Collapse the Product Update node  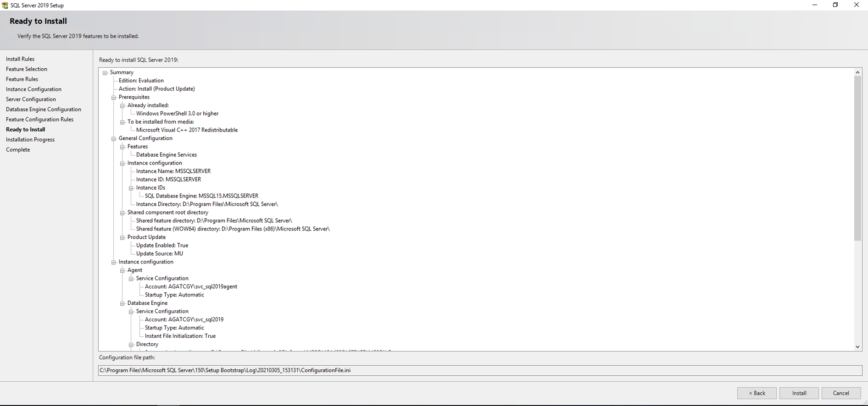(x=122, y=237)
